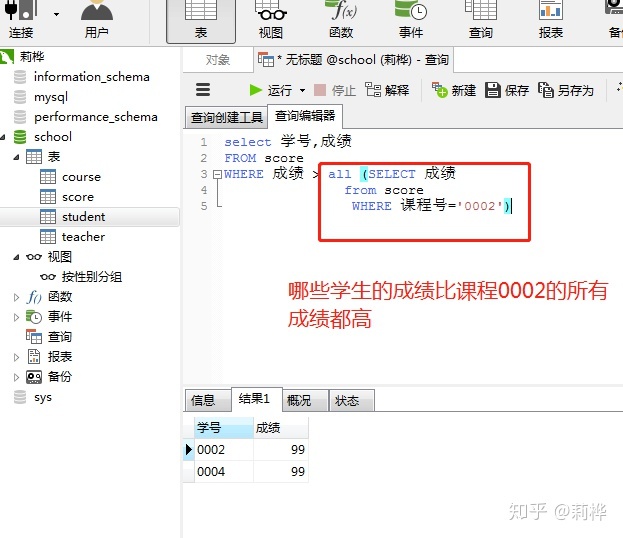Click the 停止 stop button
This screenshot has height=538, width=623.
[x=335, y=90]
